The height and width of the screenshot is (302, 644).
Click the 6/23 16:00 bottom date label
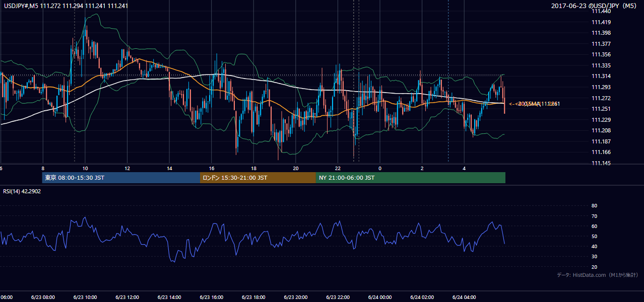[x=212, y=297]
